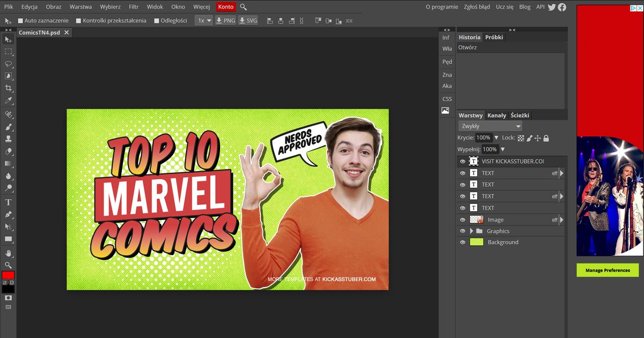Open search with the magnifier in menu bar
The image size is (644, 338).
click(243, 7)
